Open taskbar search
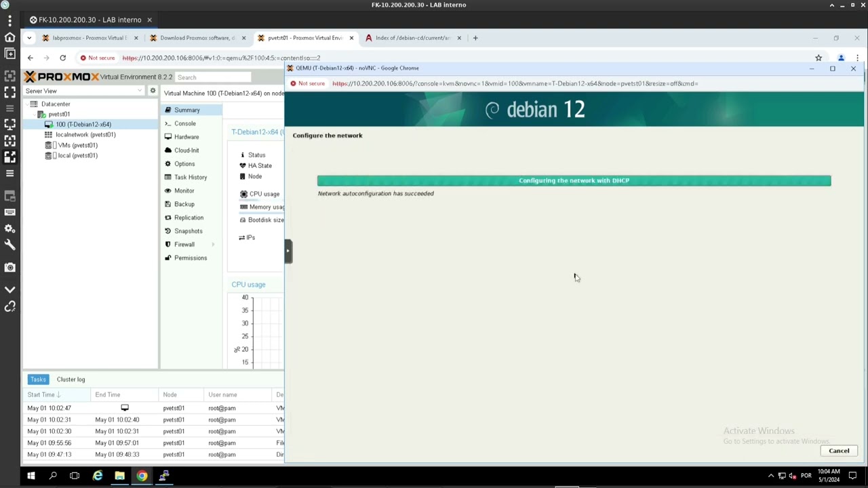The width and height of the screenshot is (868, 488). pyautogui.click(x=53, y=476)
